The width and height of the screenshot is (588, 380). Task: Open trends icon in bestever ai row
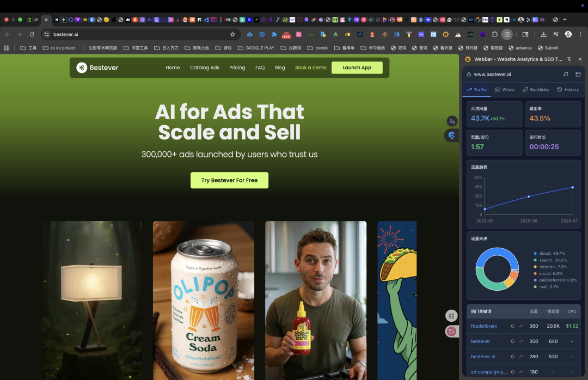(521, 357)
